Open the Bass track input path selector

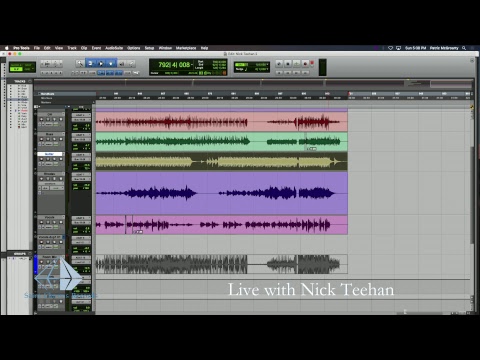pos(81,135)
